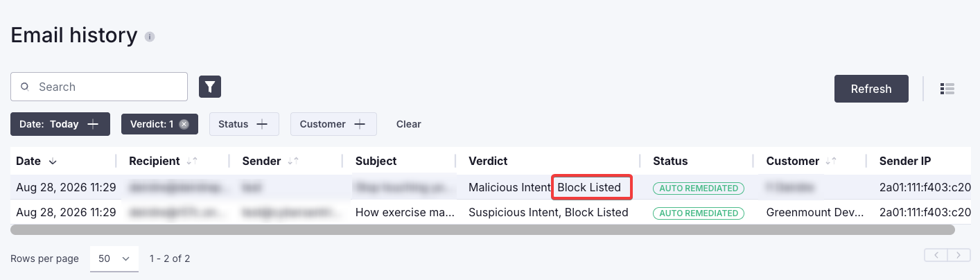Clear all applied filters
The image size is (980, 280).
(x=409, y=124)
